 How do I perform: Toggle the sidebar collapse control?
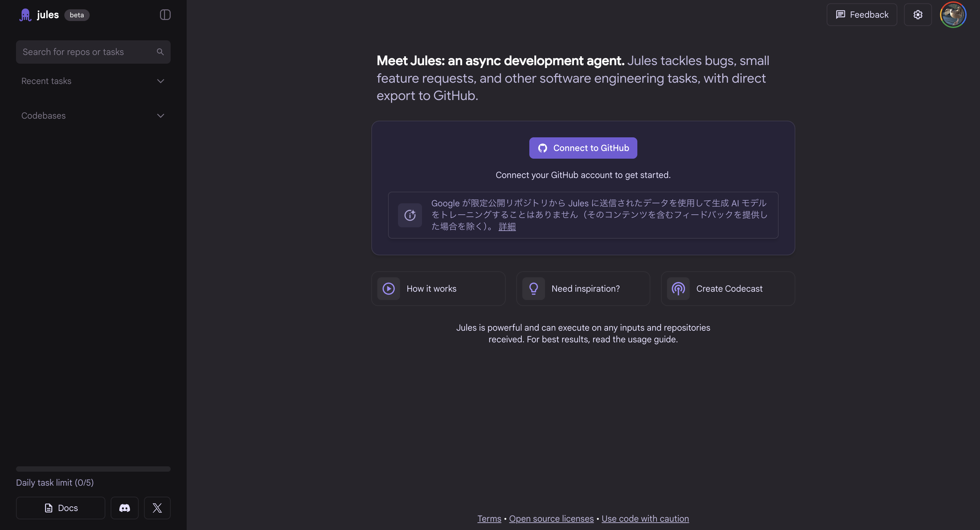click(x=165, y=15)
